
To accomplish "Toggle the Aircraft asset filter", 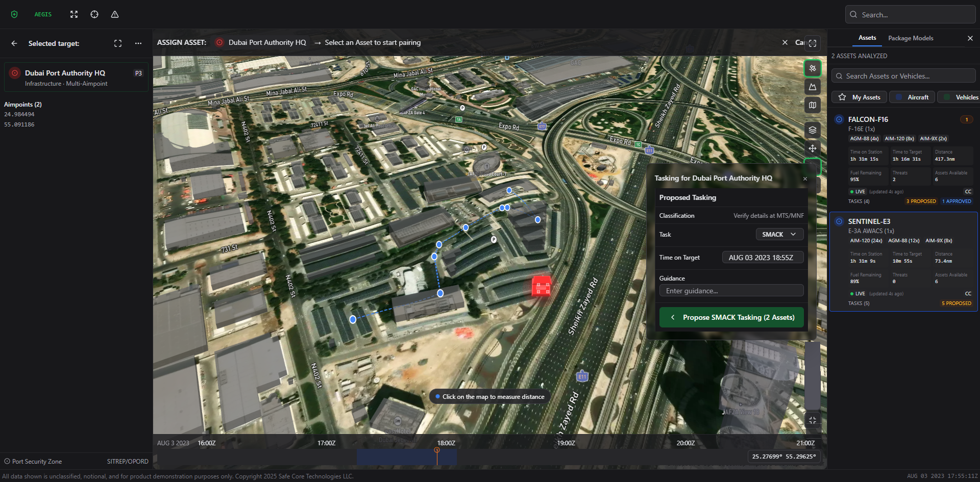I will tap(912, 97).
